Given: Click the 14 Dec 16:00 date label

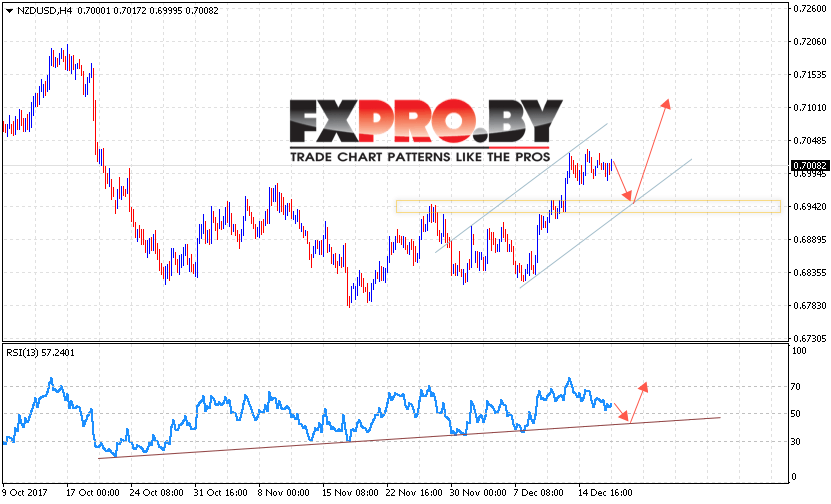Looking at the screenshot, I should [x=605, y=493].
